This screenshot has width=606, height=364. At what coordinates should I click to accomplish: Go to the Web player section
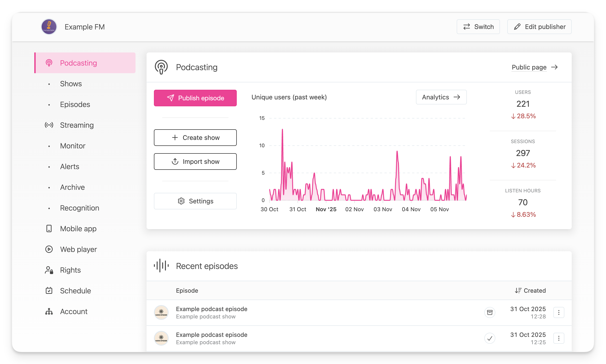(78, 249)
